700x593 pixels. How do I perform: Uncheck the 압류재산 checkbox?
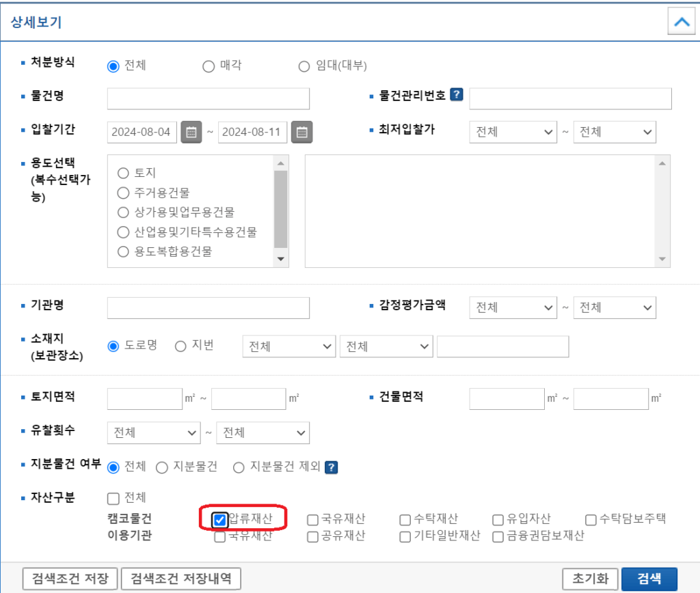click(219, 519)
